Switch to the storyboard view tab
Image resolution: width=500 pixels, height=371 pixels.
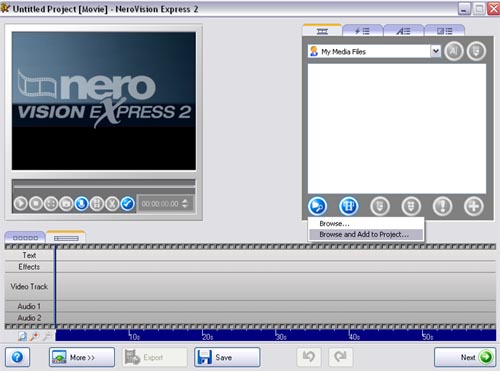(x=25, y=238)
